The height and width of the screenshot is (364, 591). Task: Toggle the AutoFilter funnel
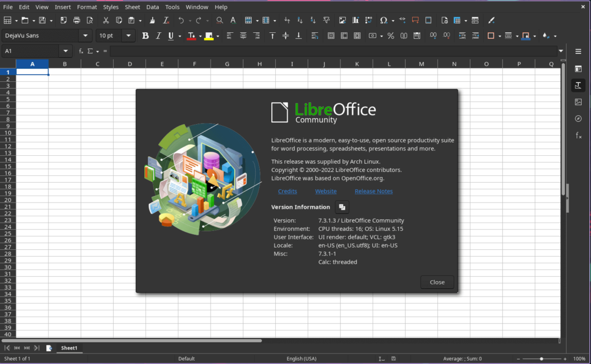[327, 20]
